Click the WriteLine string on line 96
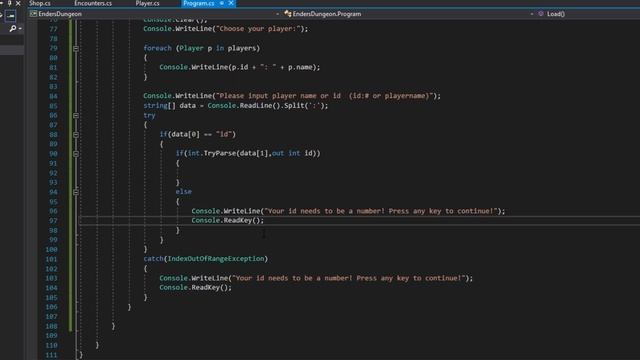 tap(380, 211)
